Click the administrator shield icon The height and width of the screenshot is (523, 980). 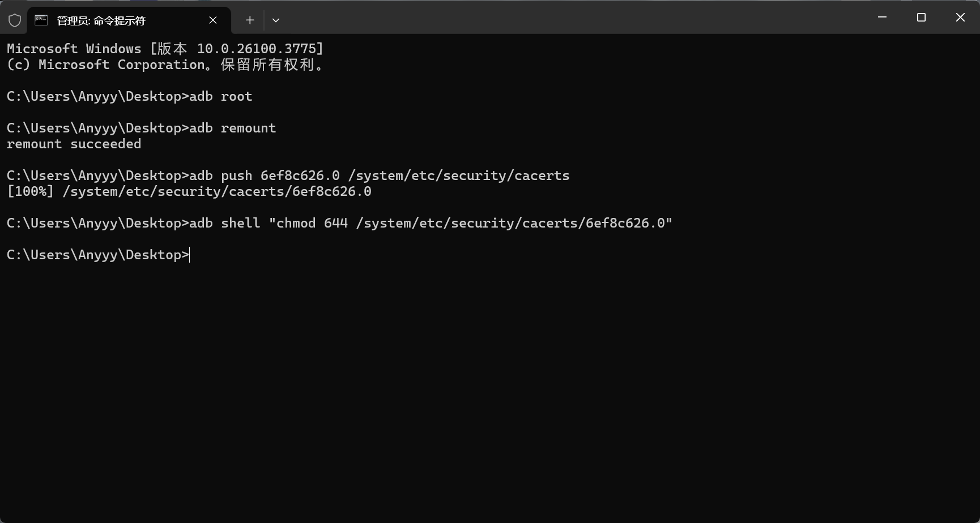click(15, 20)
